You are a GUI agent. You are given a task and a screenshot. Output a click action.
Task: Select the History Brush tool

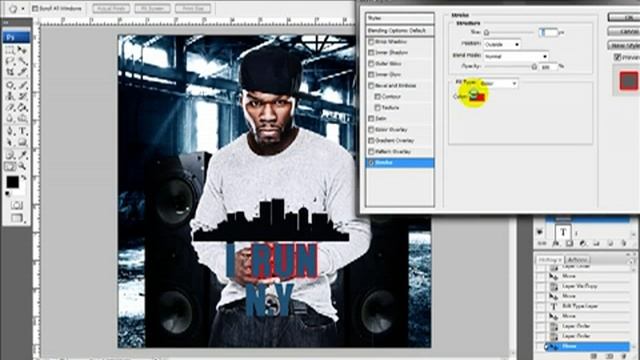pyautogui.click(x=22, y=97)
